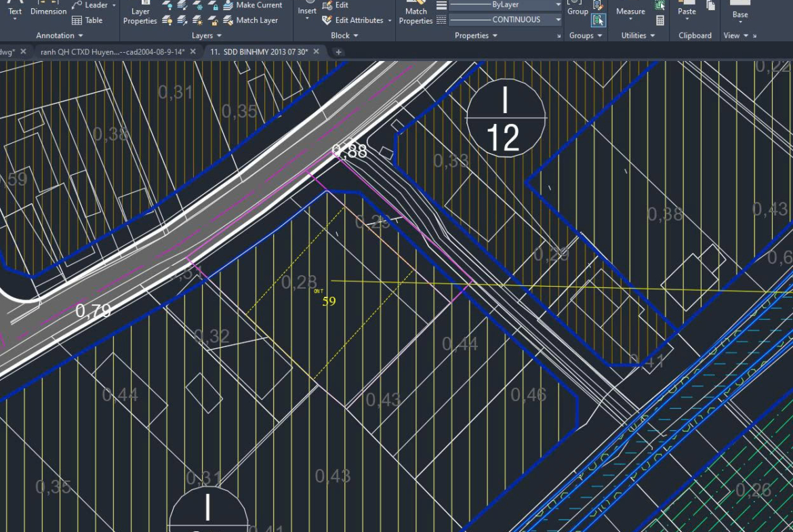Toggle Group Selection on/off button
This screenshot has width=793, height=532.
598,20
